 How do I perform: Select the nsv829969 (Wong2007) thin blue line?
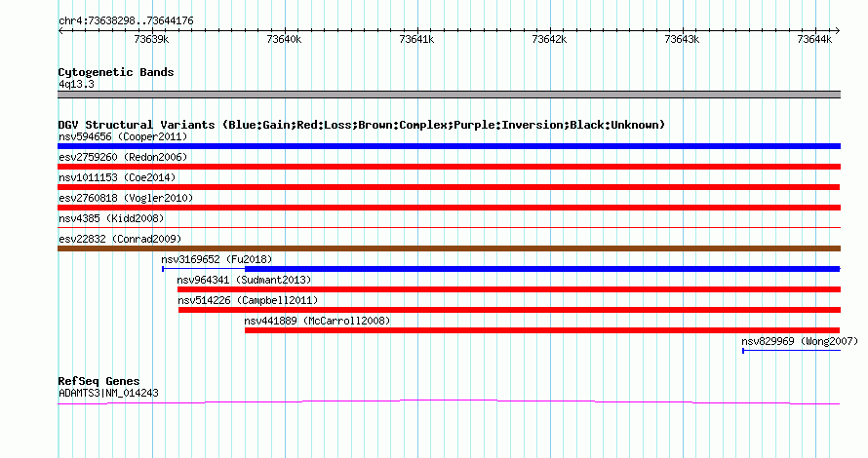792,350
